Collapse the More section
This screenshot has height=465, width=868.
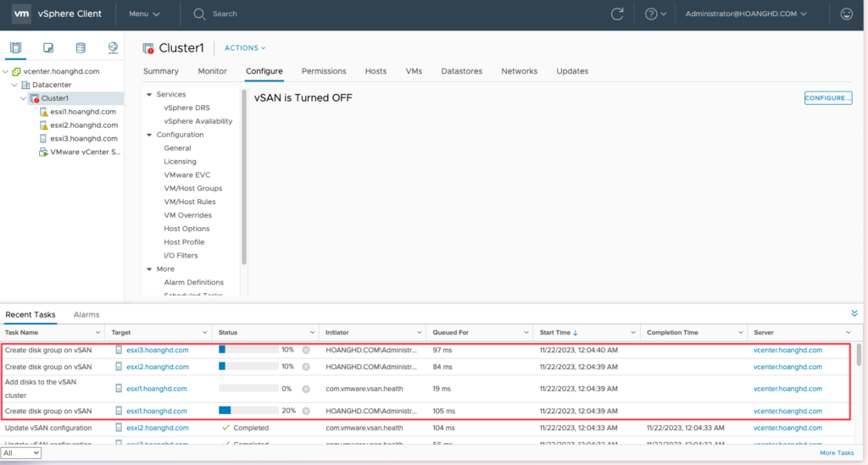(x=149, y=269)
